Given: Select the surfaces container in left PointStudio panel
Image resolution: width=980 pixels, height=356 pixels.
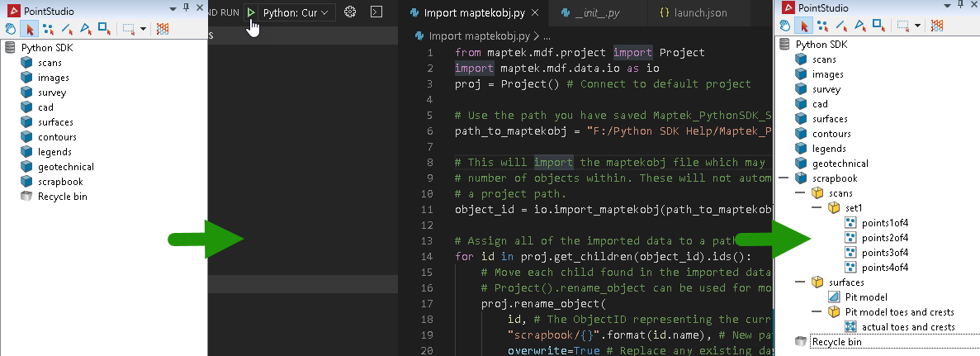Looking at the screenshot, I should [55, 122].
